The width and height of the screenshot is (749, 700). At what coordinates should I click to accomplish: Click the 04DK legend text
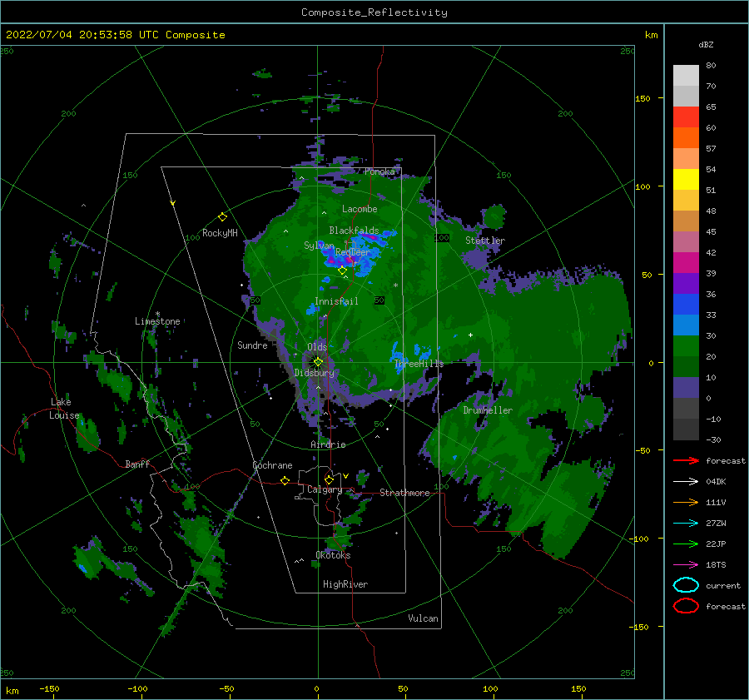click(716, 482)
